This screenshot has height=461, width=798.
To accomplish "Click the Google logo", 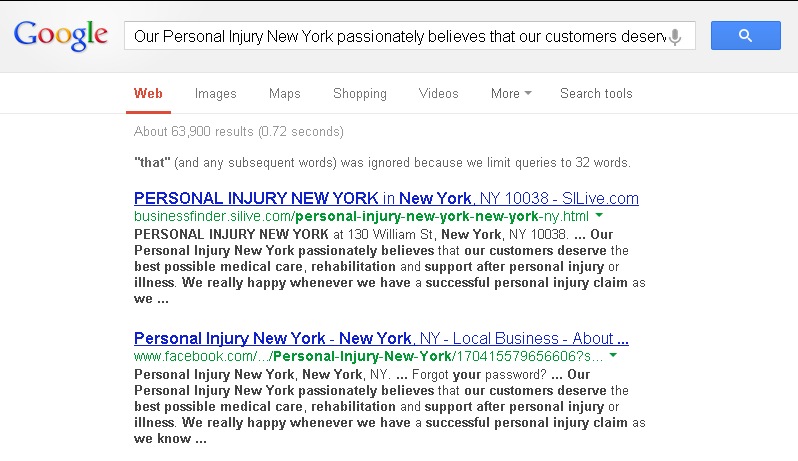I will coord(61,36).
